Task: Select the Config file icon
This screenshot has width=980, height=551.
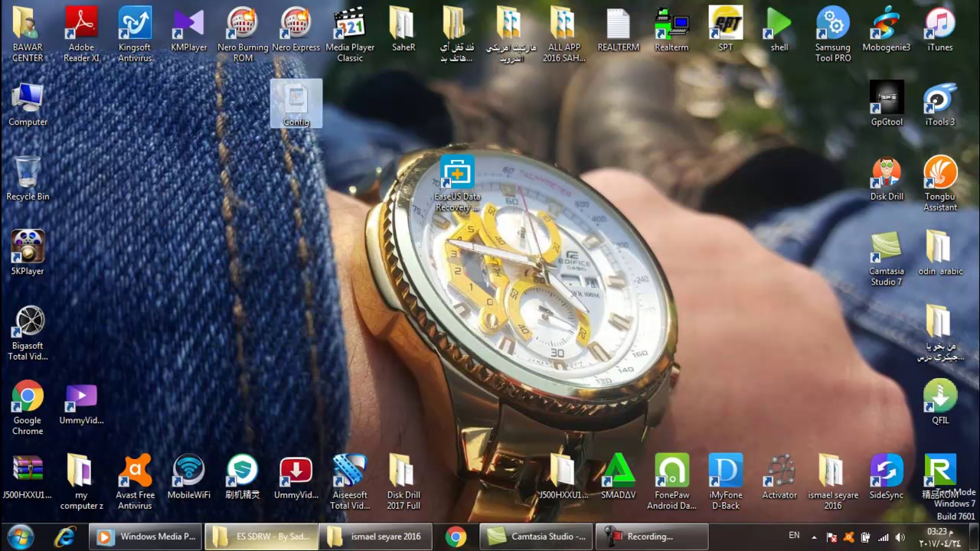Action: pyautogui.click(x=296, y=103)
